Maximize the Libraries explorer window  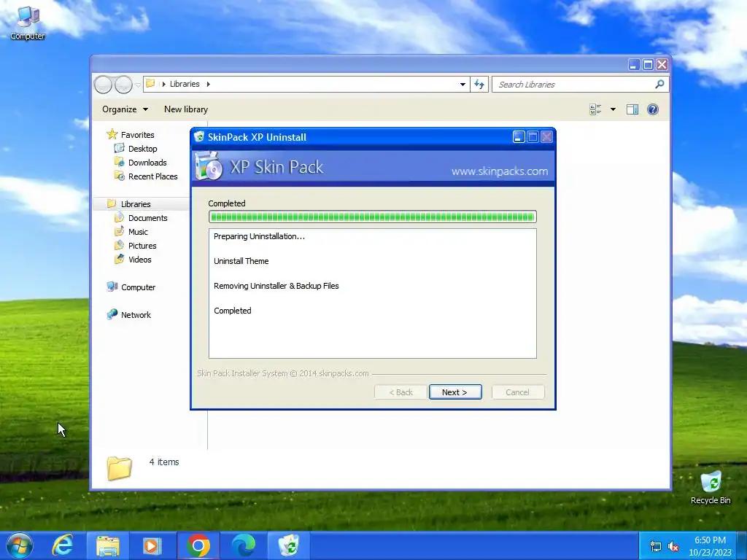(648, 65)
